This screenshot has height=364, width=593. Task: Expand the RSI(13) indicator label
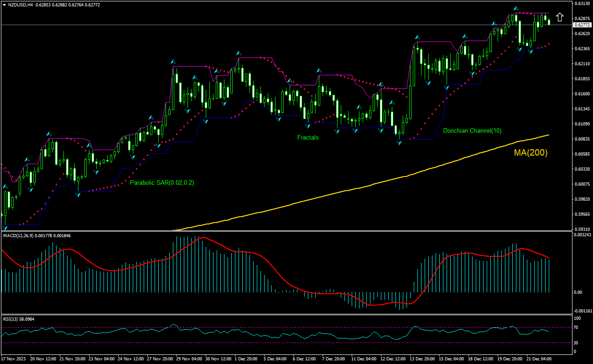(14, 319)
